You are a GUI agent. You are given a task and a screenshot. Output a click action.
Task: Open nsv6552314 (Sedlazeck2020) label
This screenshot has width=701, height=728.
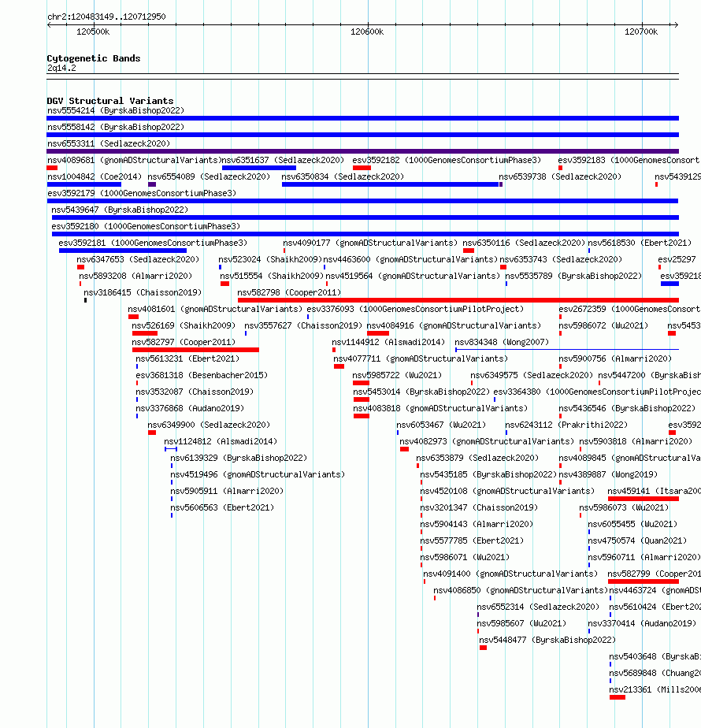[538, 607]
